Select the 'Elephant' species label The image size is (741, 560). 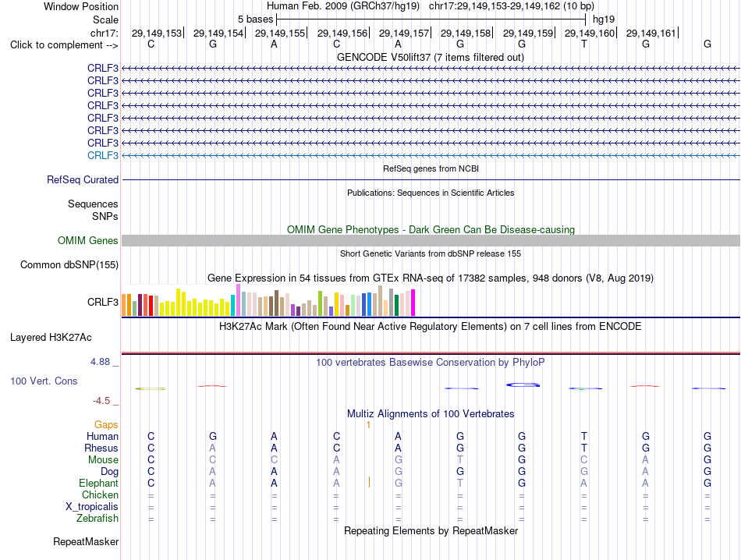(x=98, y=484)
